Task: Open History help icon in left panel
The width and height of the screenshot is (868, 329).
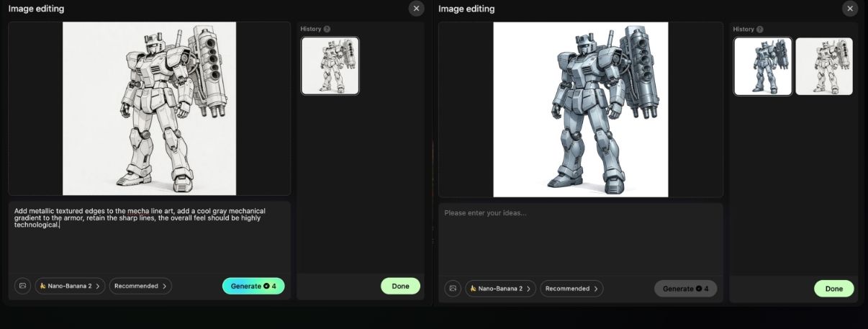Action: (327, 29)
